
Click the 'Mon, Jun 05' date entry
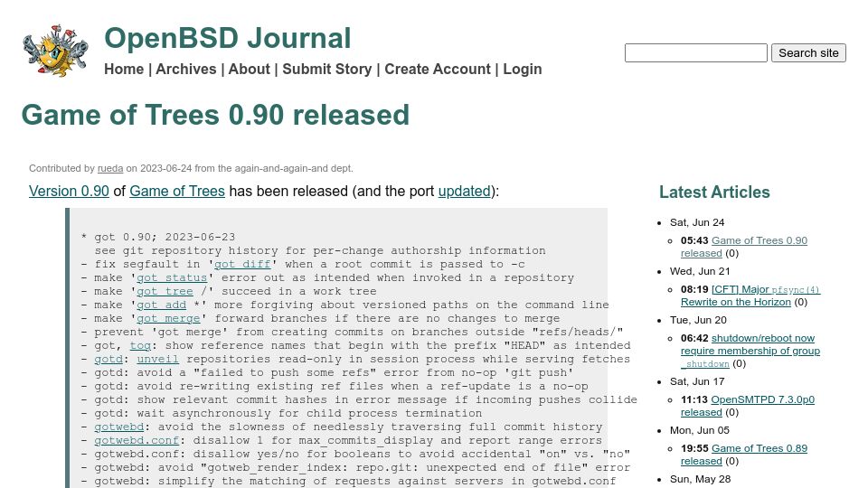700,430
